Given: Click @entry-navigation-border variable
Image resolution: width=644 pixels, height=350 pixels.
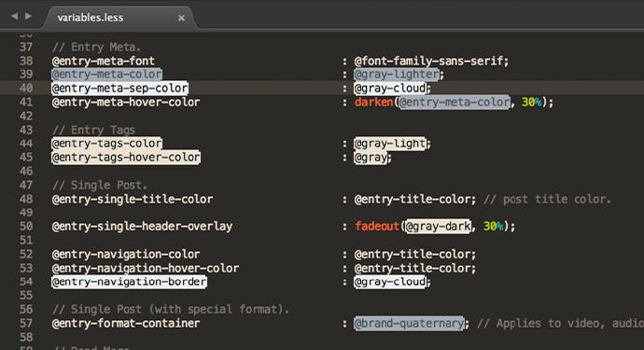Looking at the screenshot, I should coord(129,282).
